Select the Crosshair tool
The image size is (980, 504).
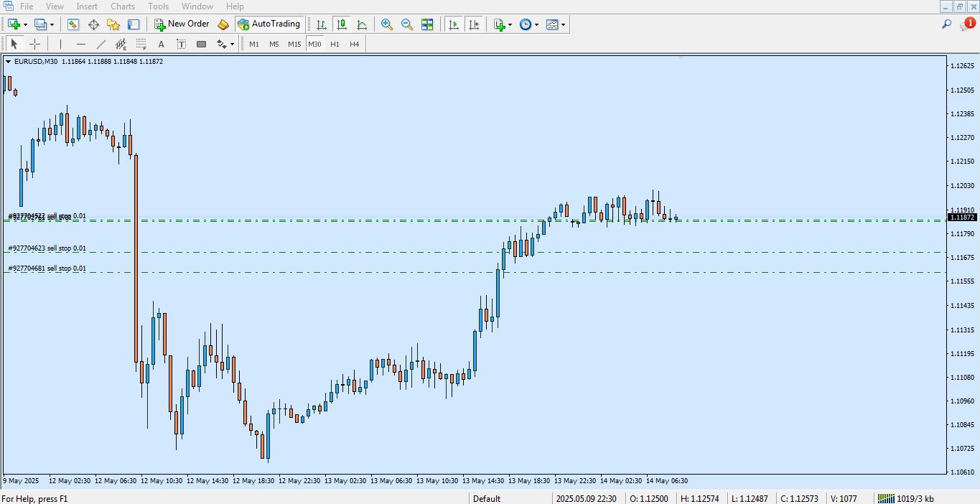click(x=34, y=44)
